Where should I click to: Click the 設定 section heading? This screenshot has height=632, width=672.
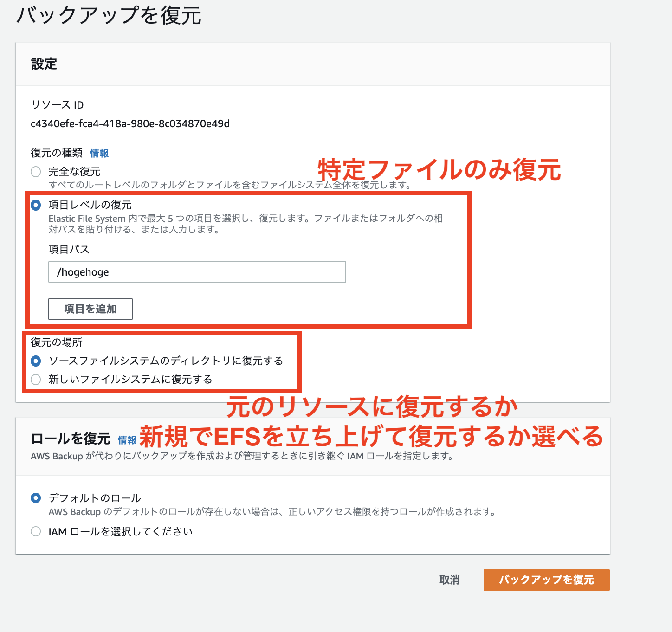coord(44,64)
